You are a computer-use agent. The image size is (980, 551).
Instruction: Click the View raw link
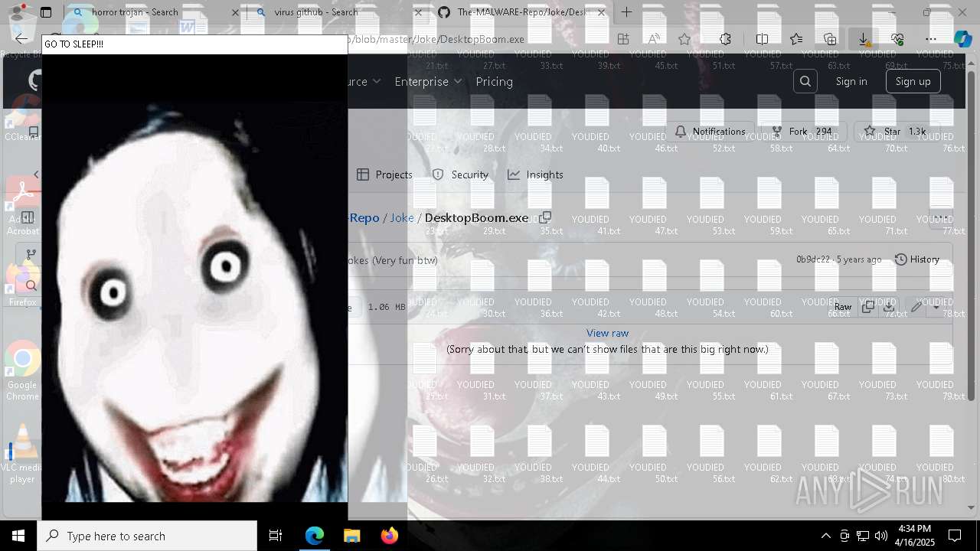click(x=607, y=333)
